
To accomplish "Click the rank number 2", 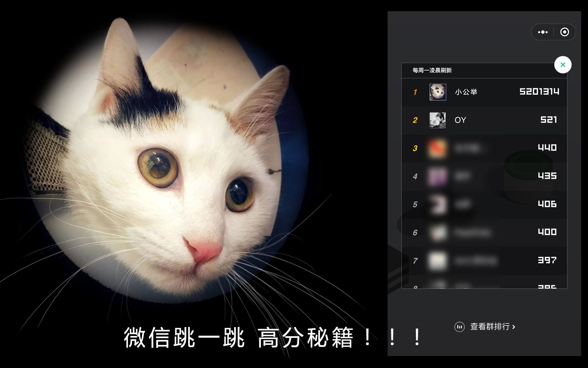I will pyautogui.click(x=415, y=120).
